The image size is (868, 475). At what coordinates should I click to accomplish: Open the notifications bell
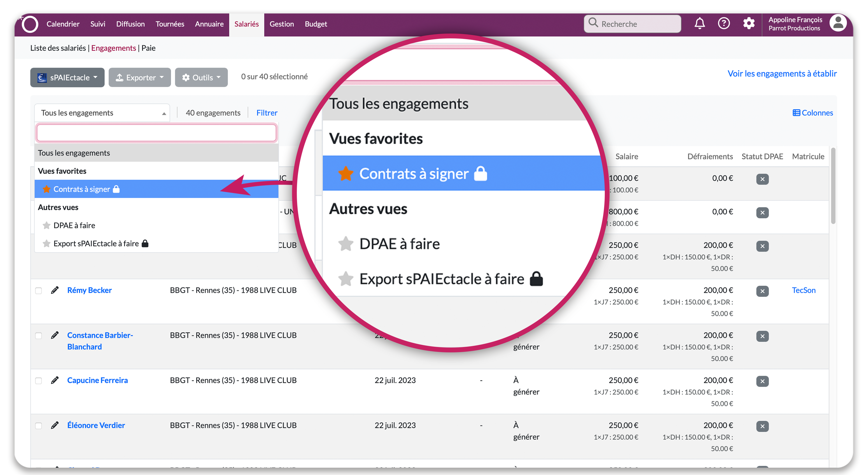pos(699,23)
